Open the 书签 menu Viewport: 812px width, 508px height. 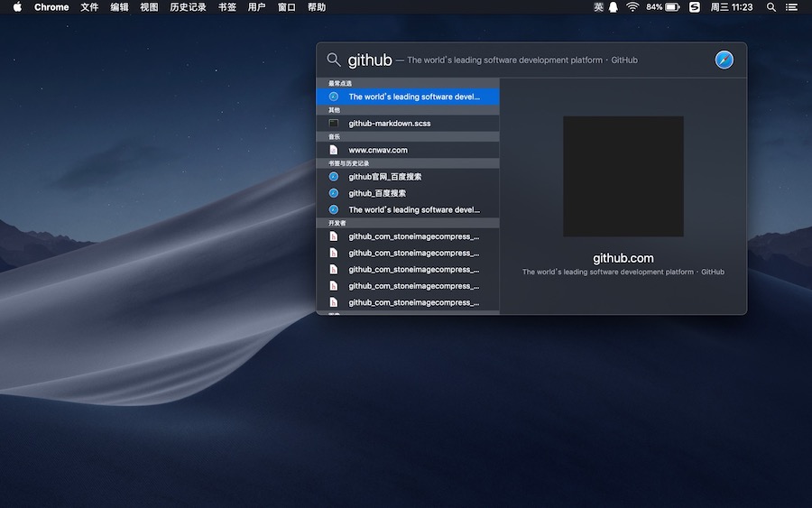(x=226, y=7)
